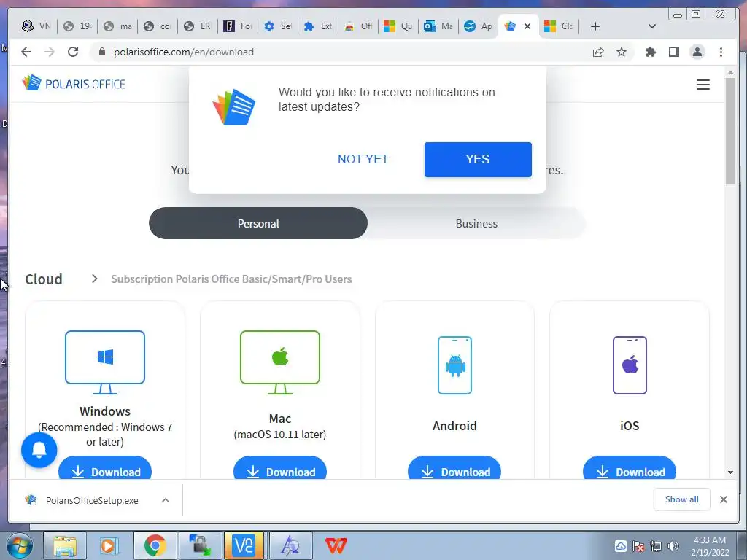Download Polaris Office for Android
Viewport: 747px width, 560px height.
pyautogui.click(x=454, y=469)
